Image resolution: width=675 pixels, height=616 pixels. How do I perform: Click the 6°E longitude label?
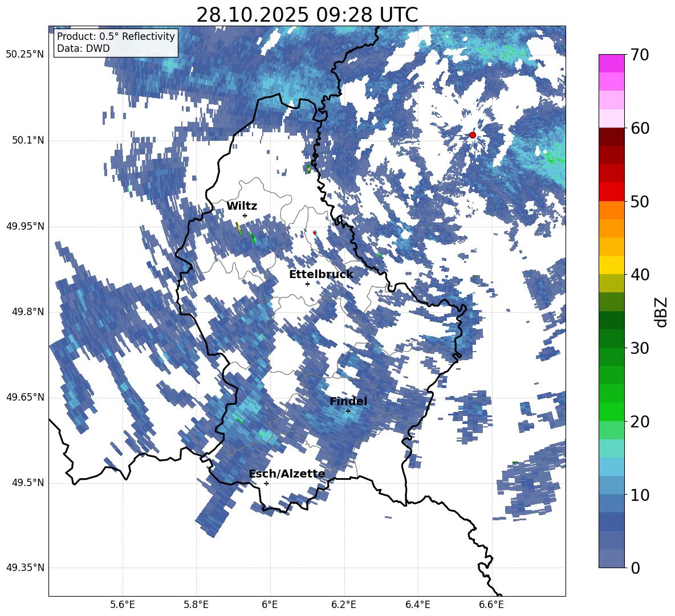(270, 605)
